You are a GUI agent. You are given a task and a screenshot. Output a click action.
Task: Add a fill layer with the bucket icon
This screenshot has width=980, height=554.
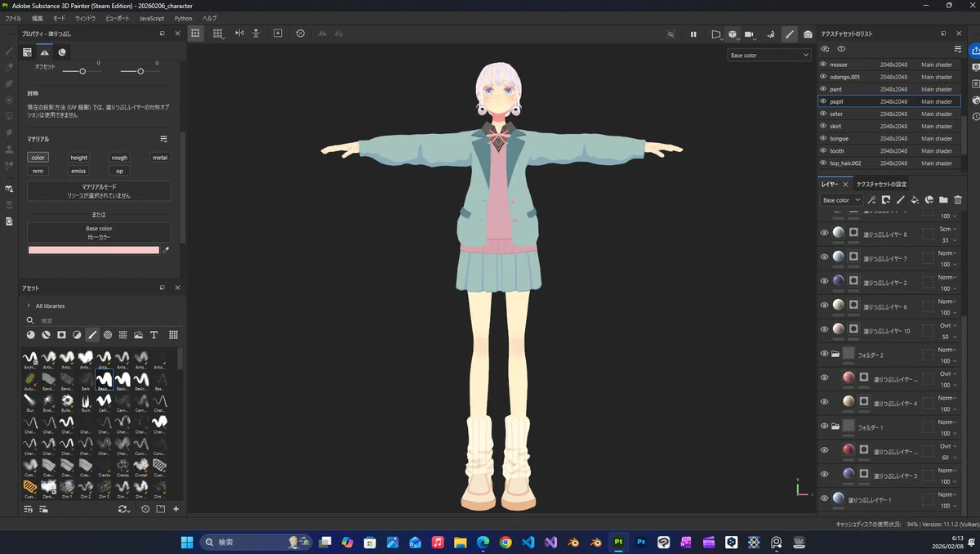pos(915,199)
